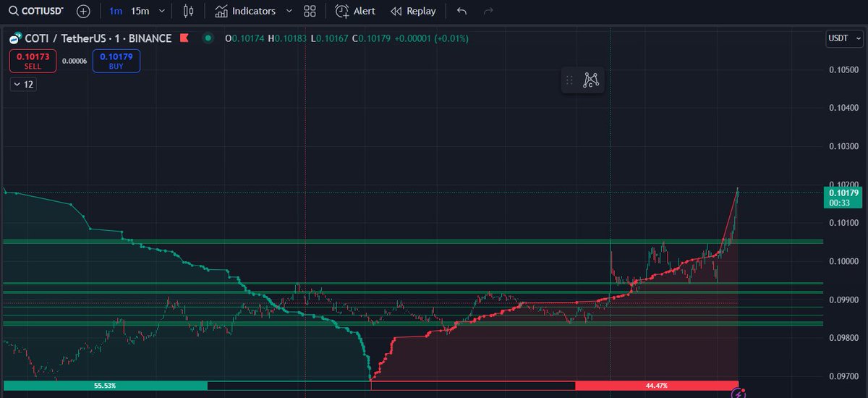Click the compare or add symbol plus icon
Screen dimensions: 868x398
84,11
